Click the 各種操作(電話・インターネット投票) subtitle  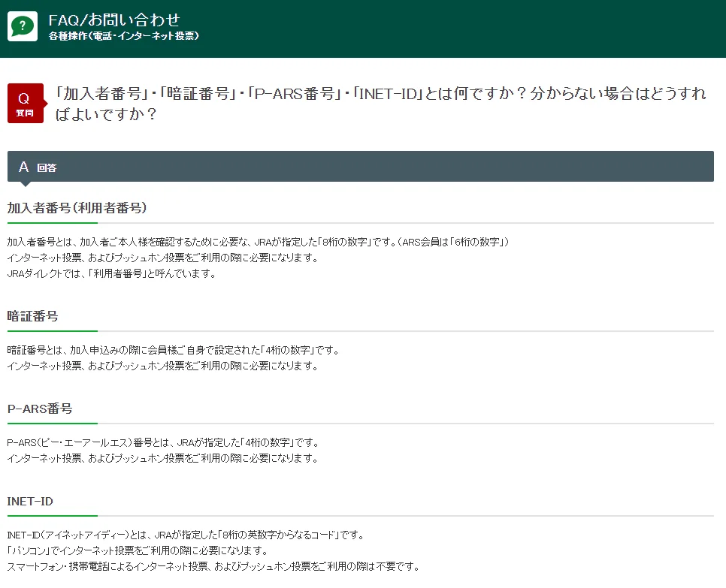coord(123,35)
